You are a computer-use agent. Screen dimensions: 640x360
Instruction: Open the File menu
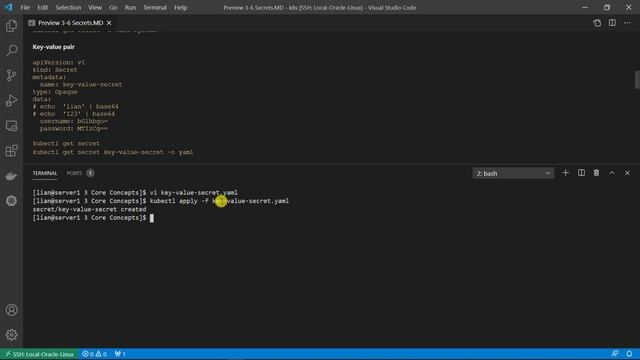click(25, 7)
